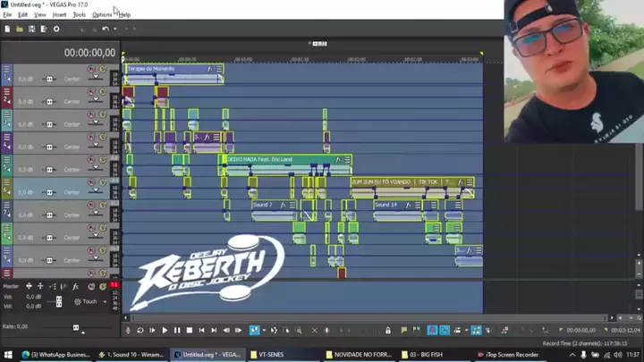
Task: Click the record microphone button in transport
Action: (x=128, y=330)
